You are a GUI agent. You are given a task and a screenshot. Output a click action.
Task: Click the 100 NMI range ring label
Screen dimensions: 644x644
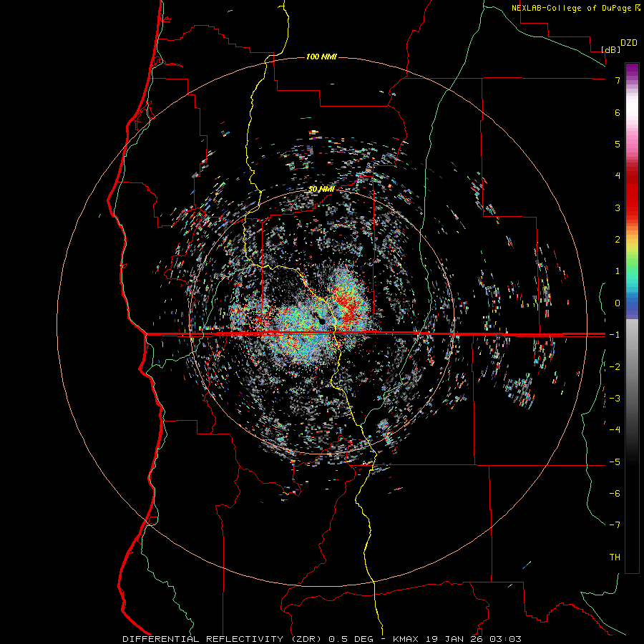pyautogui.click(x=321, y=57)
